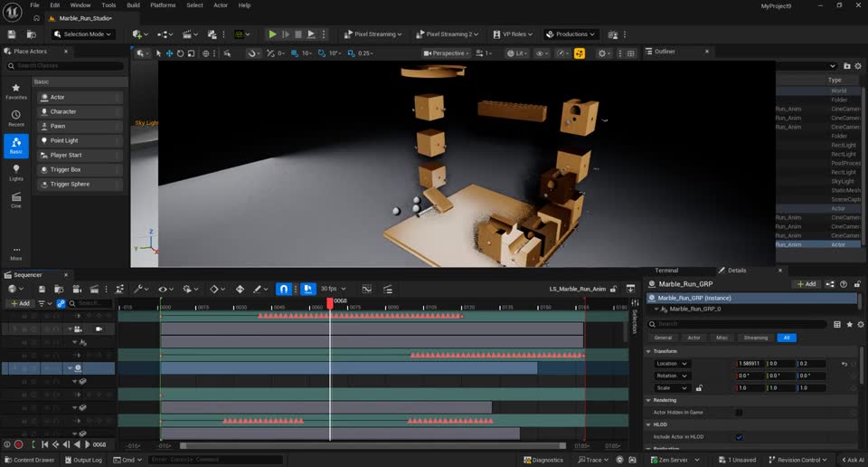The image size is (868, 467).
Task: Select the scale gizmo tool
Action: tap(191, 53)
